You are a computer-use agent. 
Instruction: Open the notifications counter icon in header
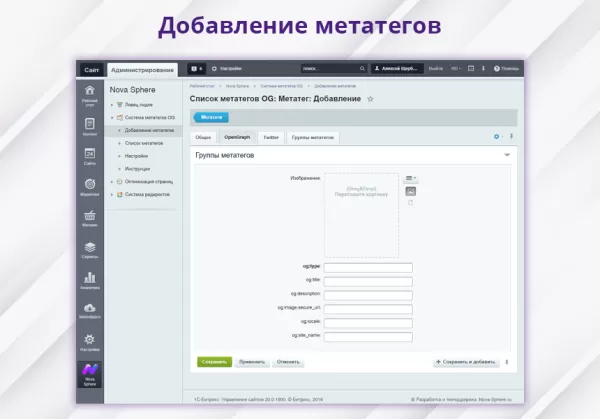pos(197,69)
